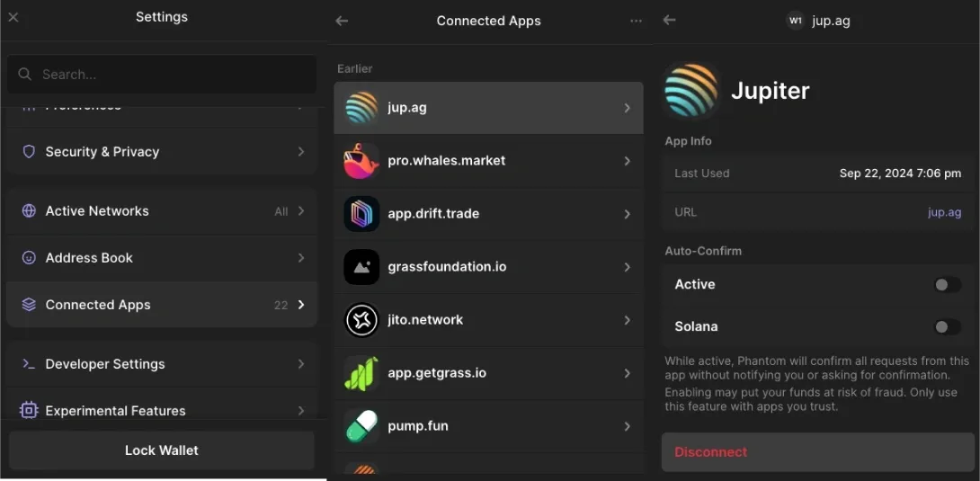Click the smiley Address Book icon

point(29,258)
